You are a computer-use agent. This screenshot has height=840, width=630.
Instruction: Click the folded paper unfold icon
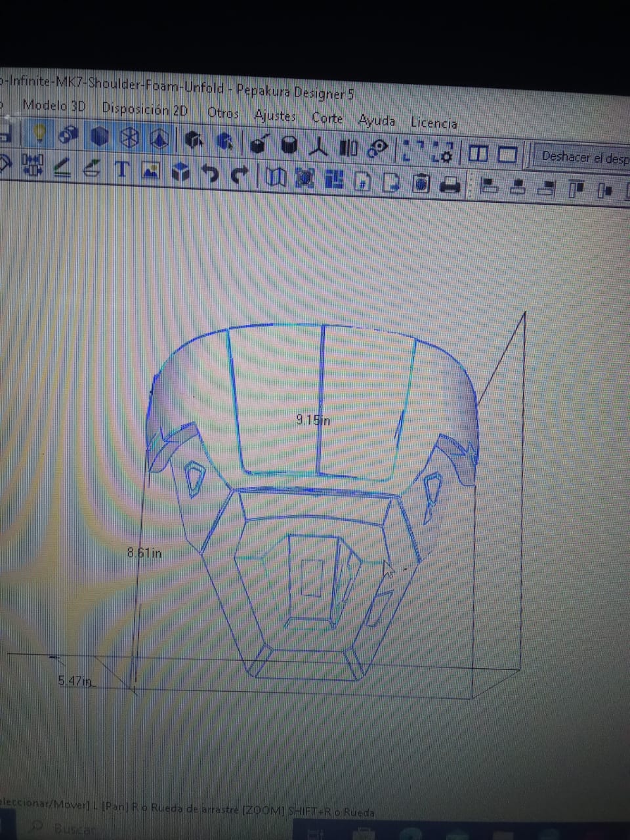tap(276, 177)
